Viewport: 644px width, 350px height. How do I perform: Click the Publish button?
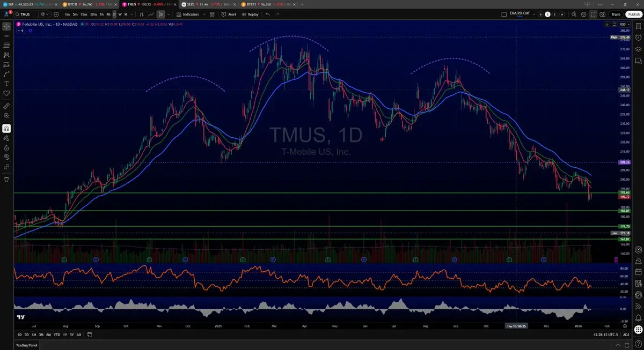pos(634,14)
